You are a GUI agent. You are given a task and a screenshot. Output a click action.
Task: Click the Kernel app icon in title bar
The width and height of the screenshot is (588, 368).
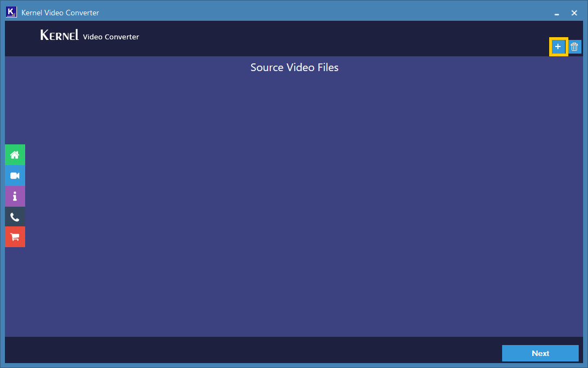pyautogui.click(x=11, y=12)
